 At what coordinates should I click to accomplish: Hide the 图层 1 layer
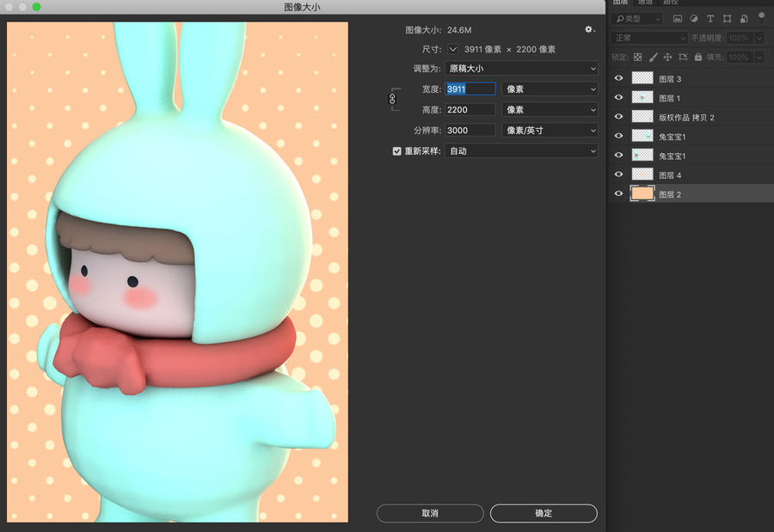coord(618,97)
